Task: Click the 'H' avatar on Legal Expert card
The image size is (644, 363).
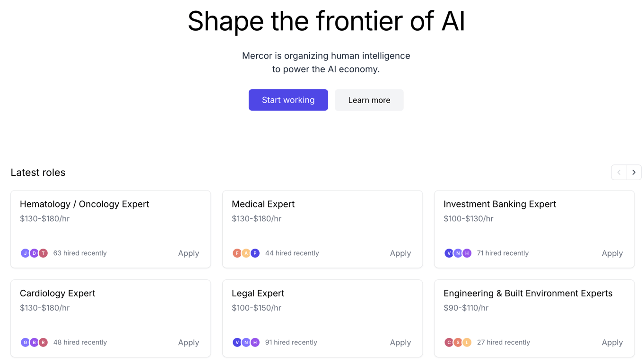Action: [x=255, y=342]
